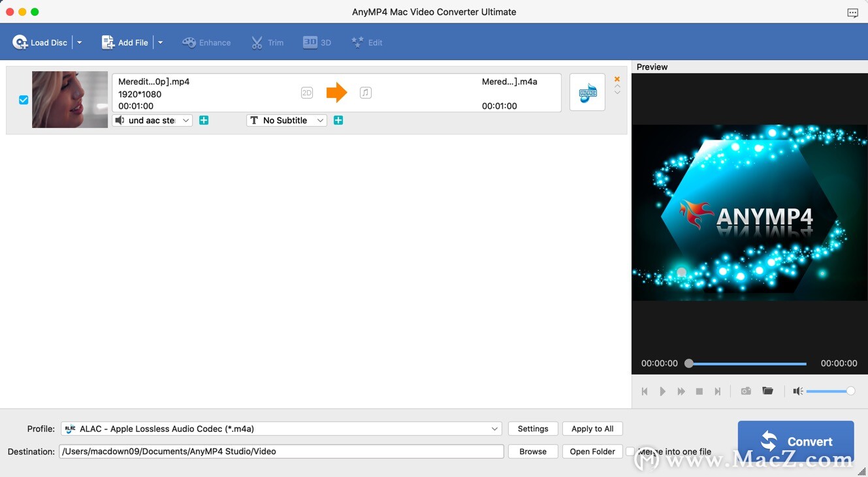The image size is (868, 477).
Task: Browse for destination folder
Action: pyautogui.click(x=533, y=452)
